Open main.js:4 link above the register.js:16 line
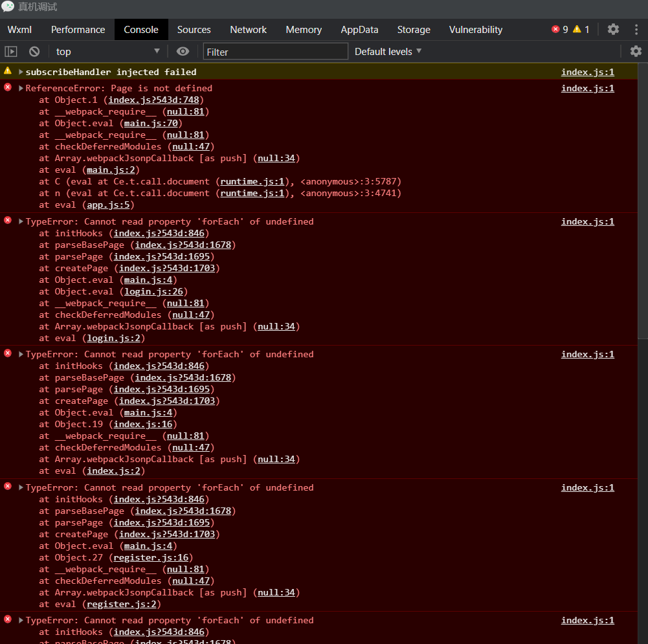 click(148, 546)
